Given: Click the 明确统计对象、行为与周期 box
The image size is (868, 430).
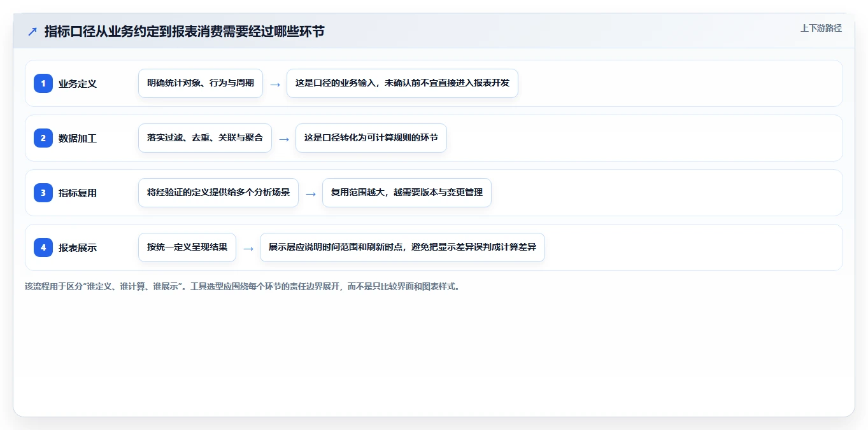Looking at the screenshot, I should 201,83.
